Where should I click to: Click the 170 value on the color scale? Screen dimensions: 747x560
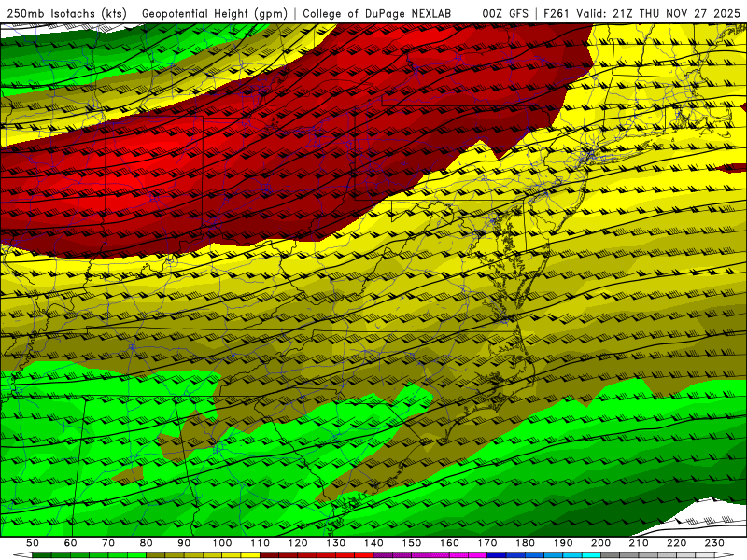(x=487, y=543)
